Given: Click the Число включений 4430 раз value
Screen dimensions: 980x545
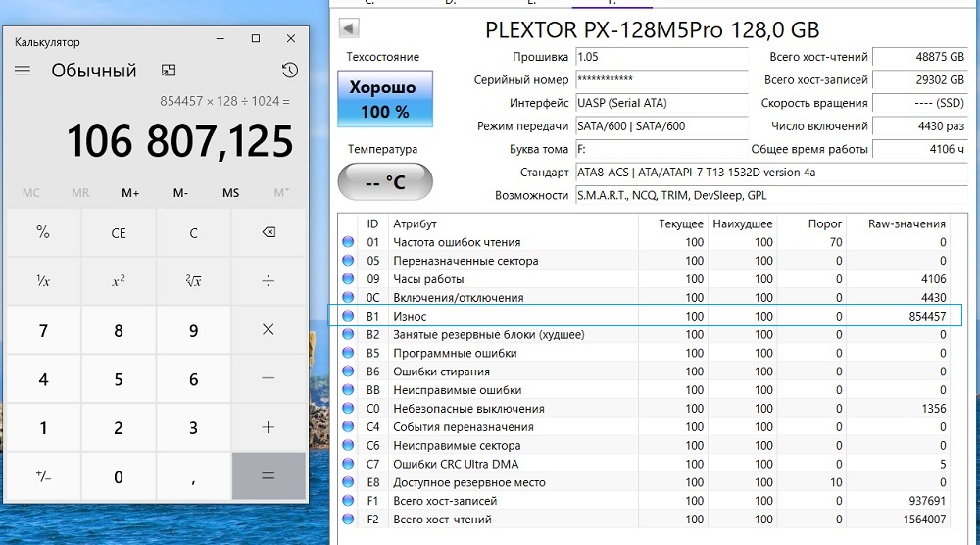Looking at the screenshot, I should click(x=920, y=126).
